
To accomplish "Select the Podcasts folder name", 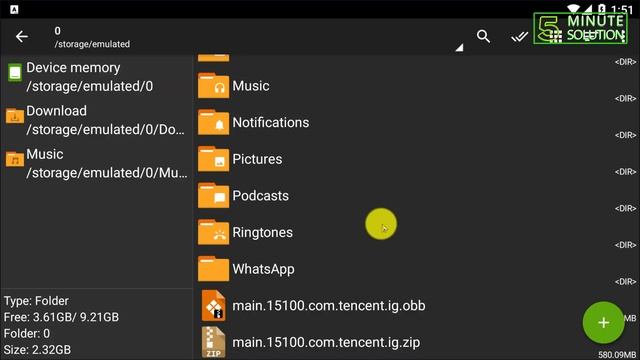I will (x=260, y=196).
